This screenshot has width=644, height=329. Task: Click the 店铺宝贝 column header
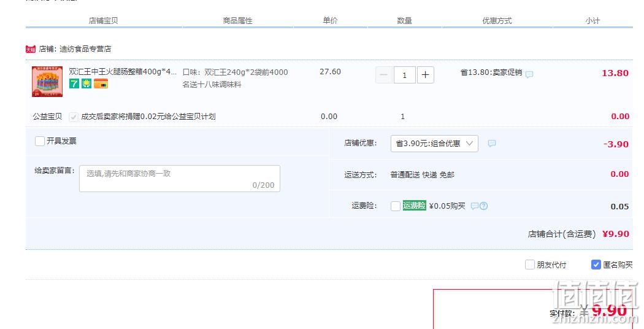pyautogui.click(x=104, y=21)
